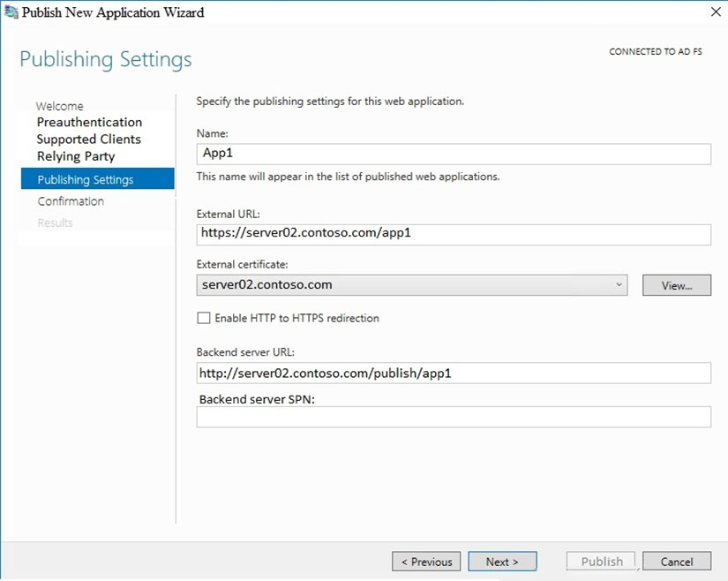728x581 pixels.
Task: Click the Backend server URL field
Action: tap(454, 373)
